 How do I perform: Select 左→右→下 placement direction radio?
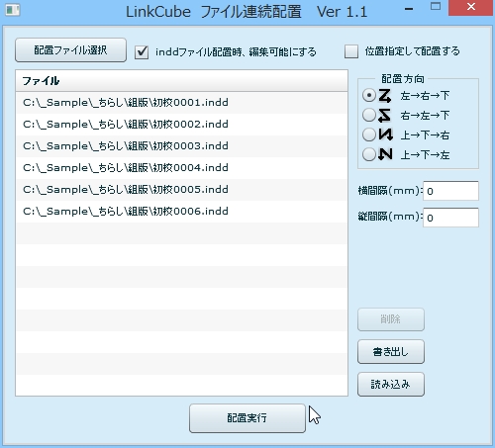click(x=369, y=96)
